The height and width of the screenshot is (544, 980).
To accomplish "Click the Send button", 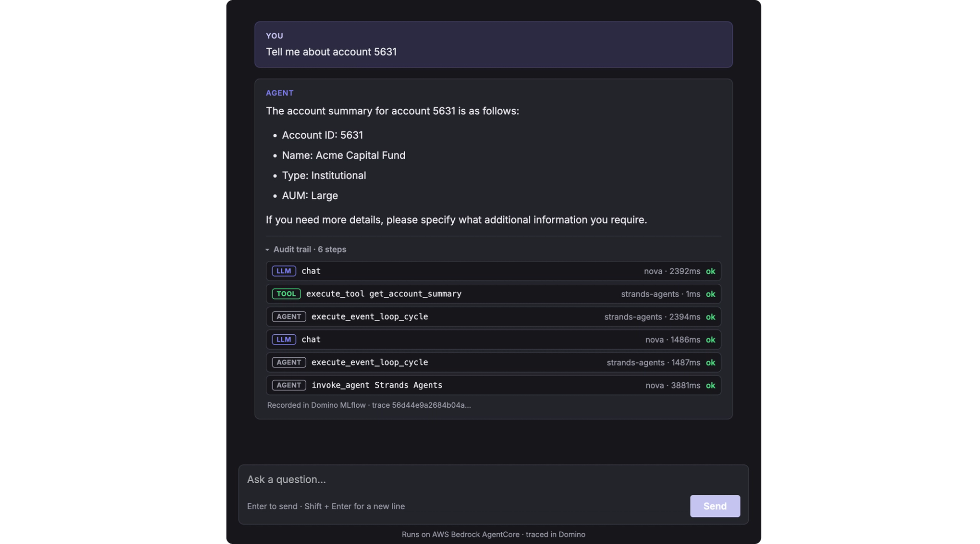I will pyautogui.click(x=715, y=506).
